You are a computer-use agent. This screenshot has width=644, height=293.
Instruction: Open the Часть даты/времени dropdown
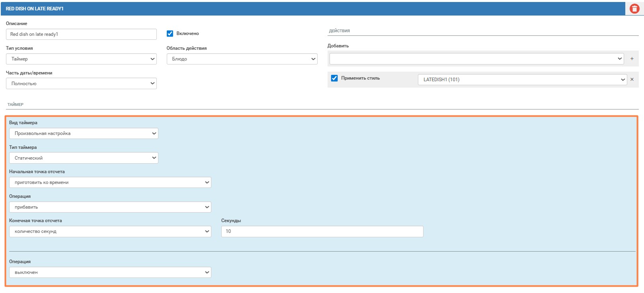(81, 84)
